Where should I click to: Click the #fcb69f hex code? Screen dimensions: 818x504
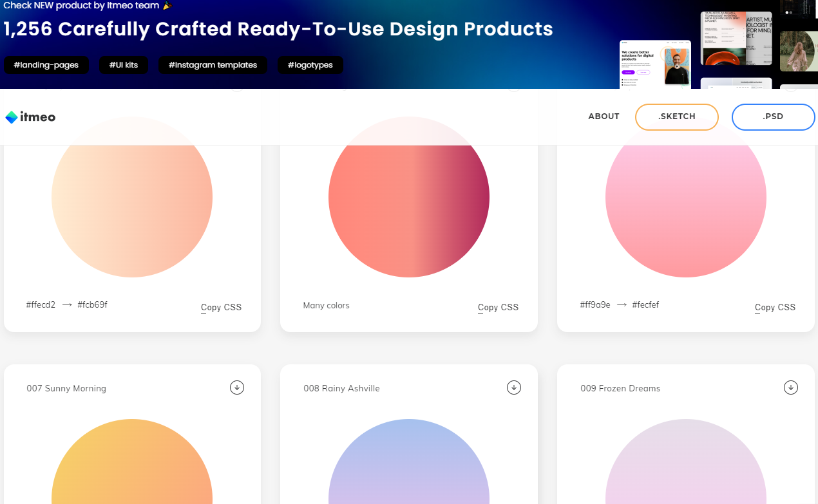92,305
